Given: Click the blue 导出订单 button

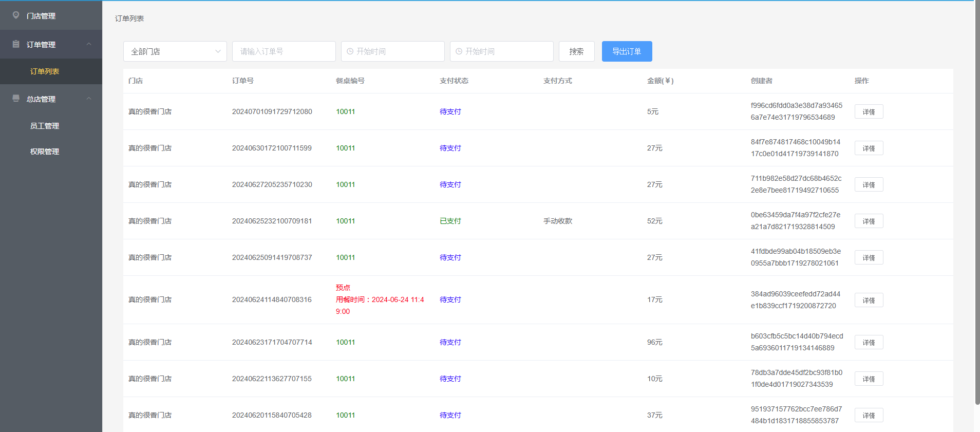Looking at the screenshot, I should click(627, 51).
